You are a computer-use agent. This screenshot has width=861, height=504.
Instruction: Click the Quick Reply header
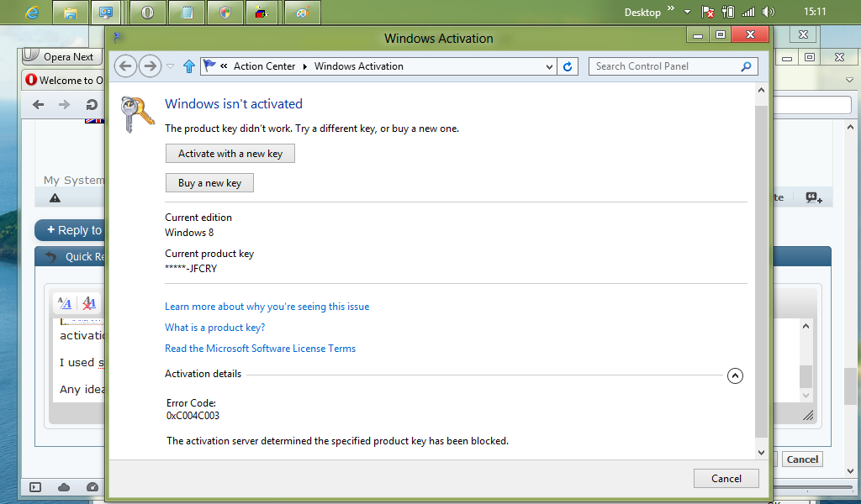[x=71, y=257]
